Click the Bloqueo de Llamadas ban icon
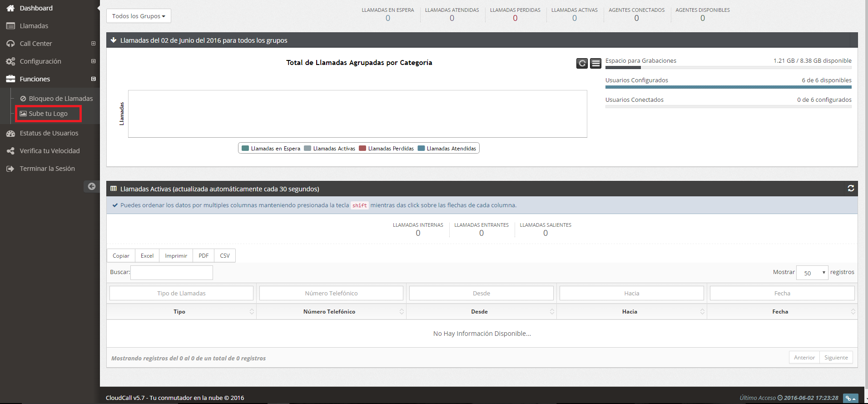This screenshot has height=404, width=868. tap(23, 99)
